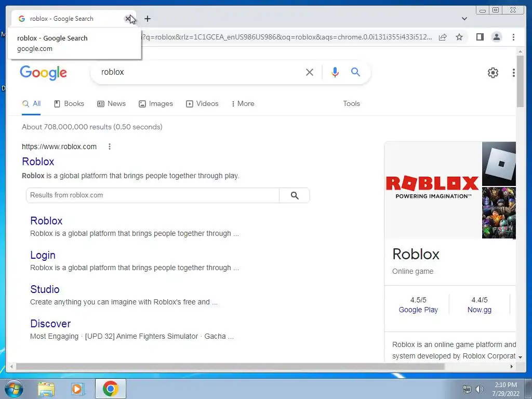532x399 pixels.
Task: Open the taskbar clock showing 2:10 PM
Action: pos(506,389)
